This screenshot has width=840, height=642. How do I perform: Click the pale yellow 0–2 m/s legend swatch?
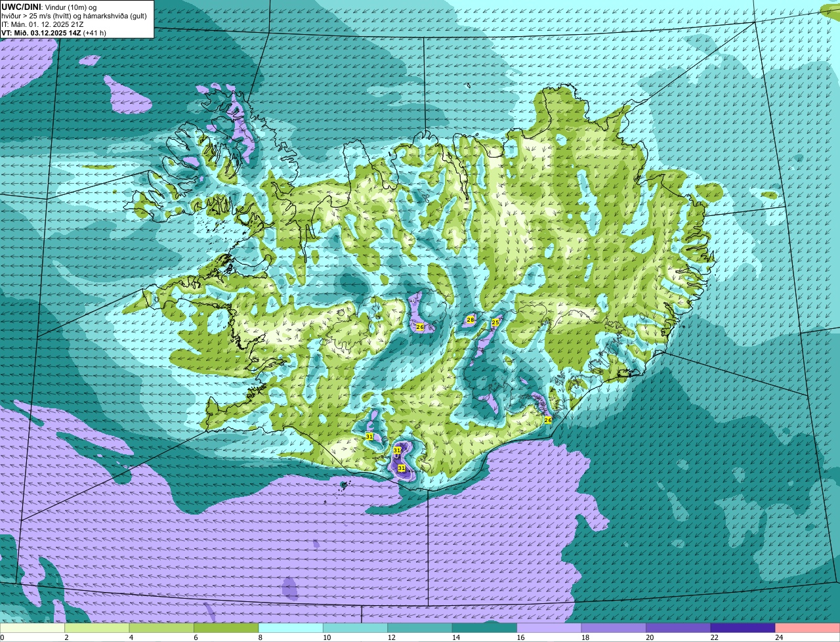click(32, 628)
